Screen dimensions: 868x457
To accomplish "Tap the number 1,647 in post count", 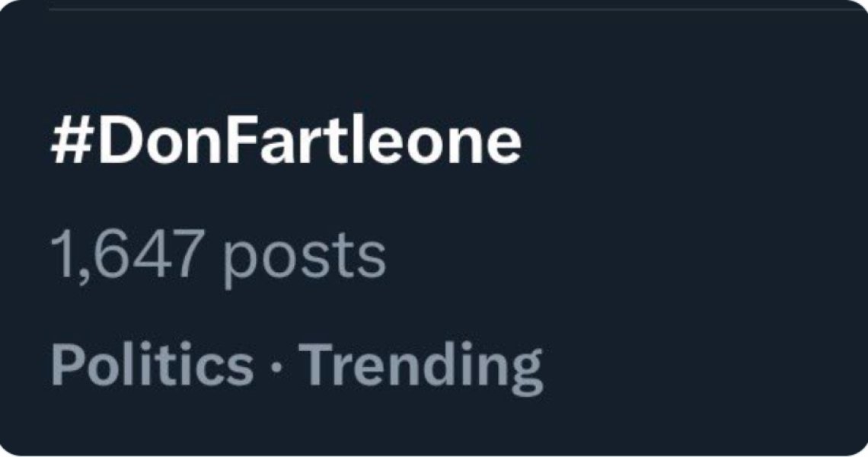I will tap(126, 255).
